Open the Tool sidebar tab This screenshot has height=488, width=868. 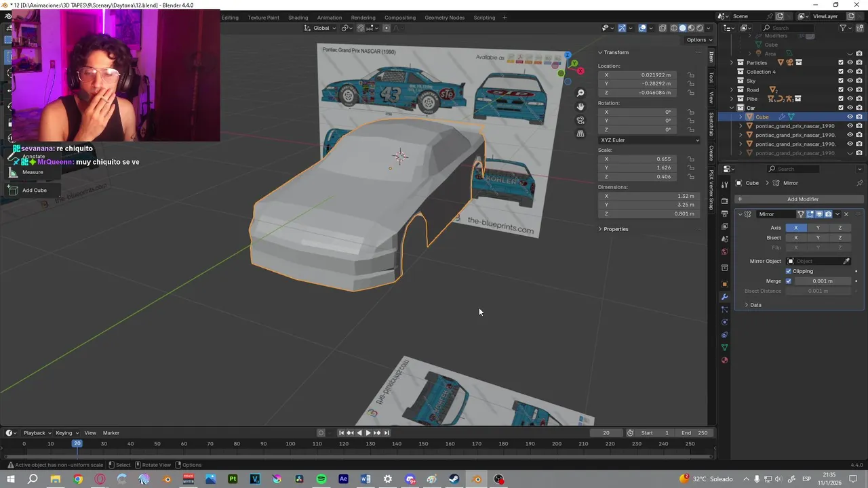tap(711, 77)
